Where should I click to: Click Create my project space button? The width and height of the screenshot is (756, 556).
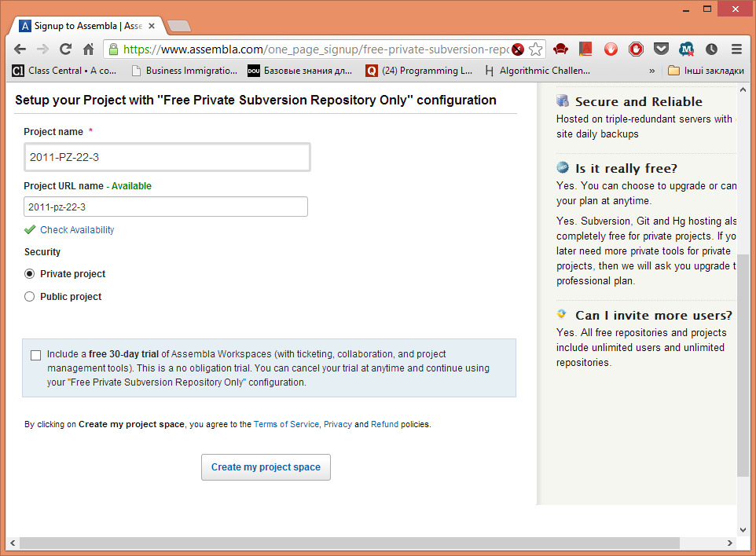pyautogui.click(x=266, y=466)
